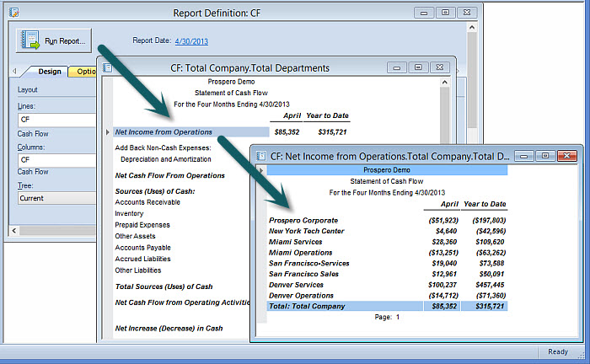Screen dimensions: 590x364
Task: Open the Options tab
Action: [x=84, y=72]
